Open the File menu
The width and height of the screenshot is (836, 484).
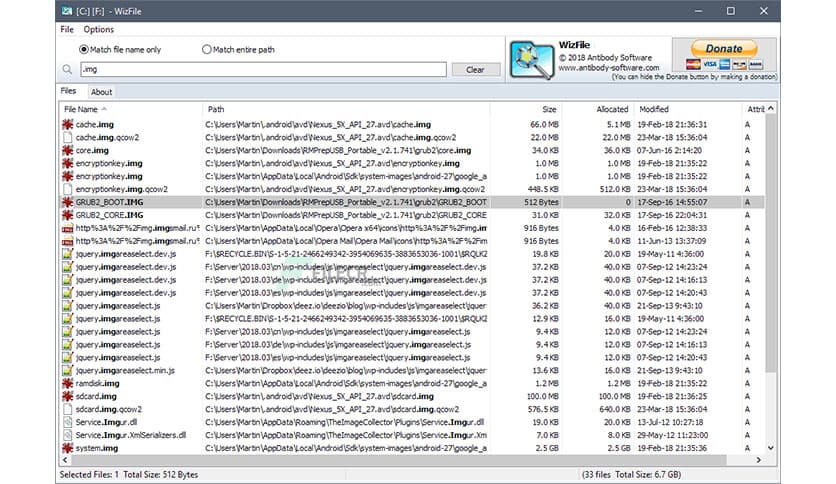(67, 29)
